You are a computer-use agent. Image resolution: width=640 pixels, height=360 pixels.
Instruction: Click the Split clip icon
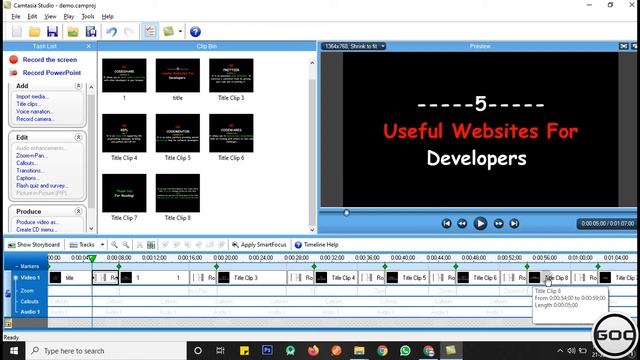pyautogui.click(x=151, y=244)
